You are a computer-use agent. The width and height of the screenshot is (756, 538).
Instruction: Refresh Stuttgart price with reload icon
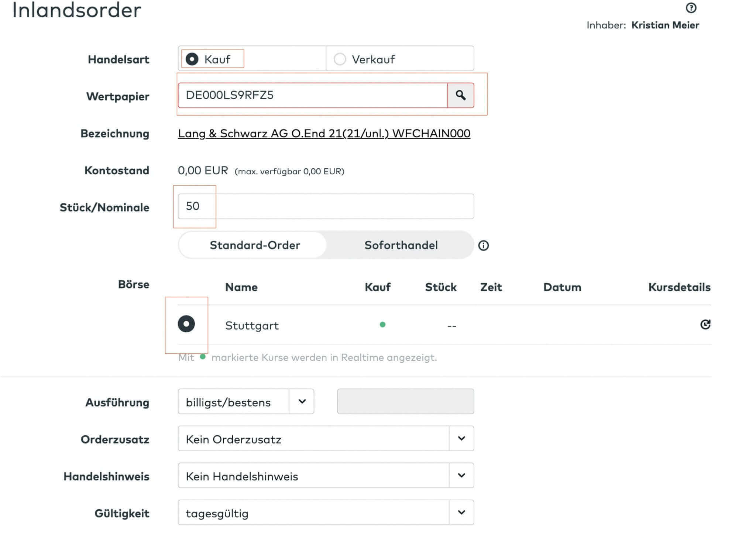click(x=705, y=324)
